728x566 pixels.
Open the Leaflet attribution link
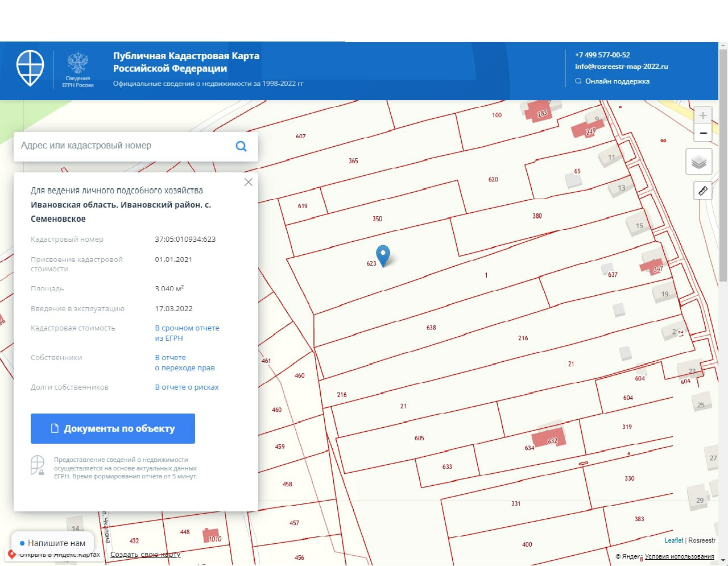click(x=673, y=540)
